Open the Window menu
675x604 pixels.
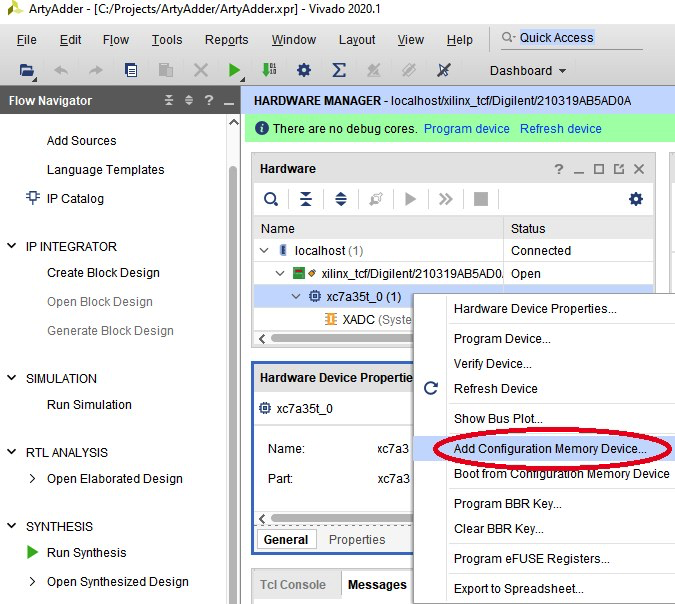[293, 40]
